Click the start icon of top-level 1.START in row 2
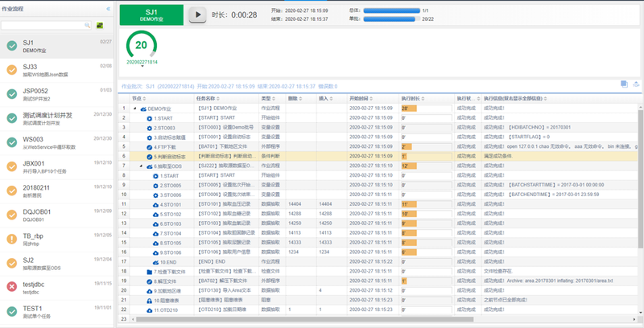 point(150,118)
